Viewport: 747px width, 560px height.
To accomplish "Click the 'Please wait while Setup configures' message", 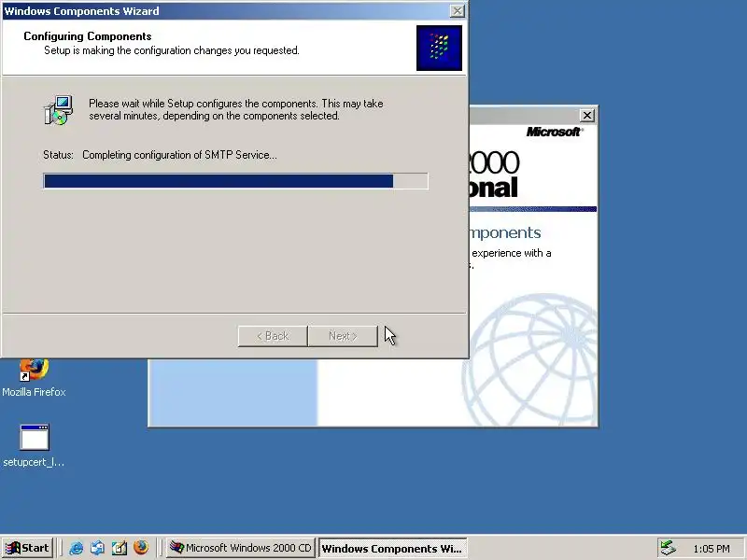I will [x=236, y=109].
